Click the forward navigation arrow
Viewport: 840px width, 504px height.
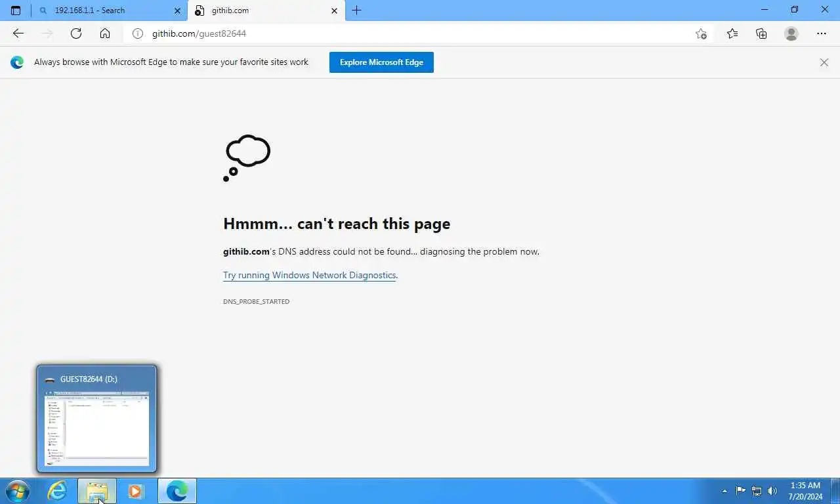(47, 33)
